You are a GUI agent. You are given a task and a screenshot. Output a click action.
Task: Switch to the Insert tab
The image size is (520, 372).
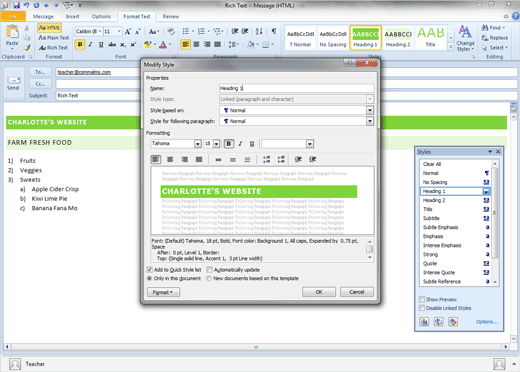(72, 16)
